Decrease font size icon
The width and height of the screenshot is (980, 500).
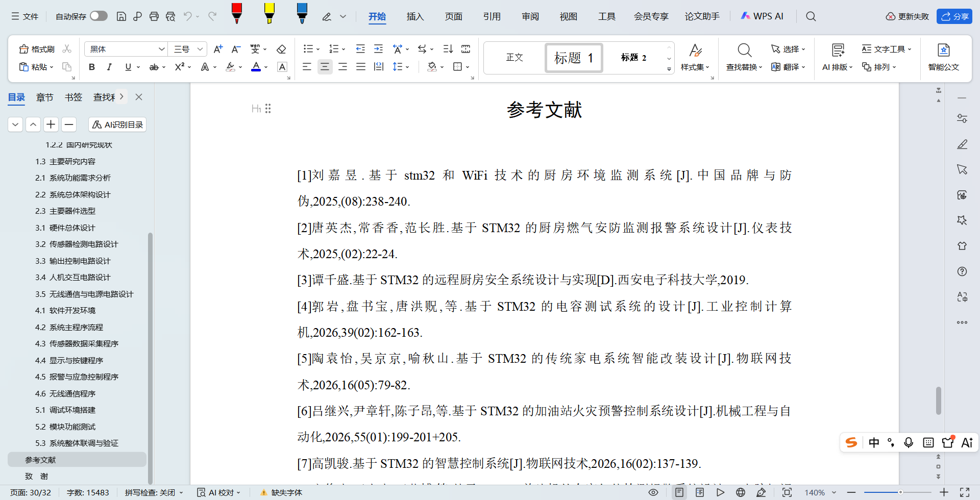point(236,49)
